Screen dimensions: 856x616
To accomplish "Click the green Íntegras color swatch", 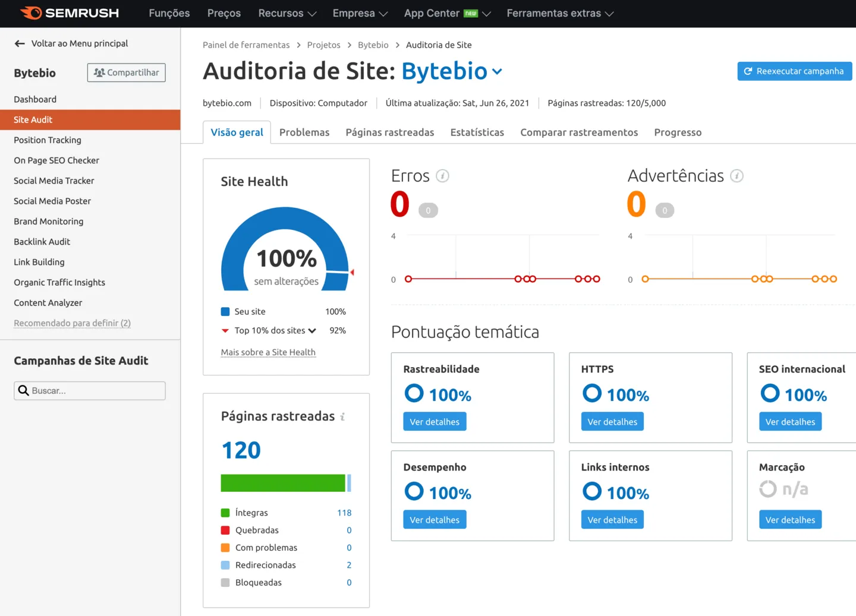I will (x=225, y=513).
